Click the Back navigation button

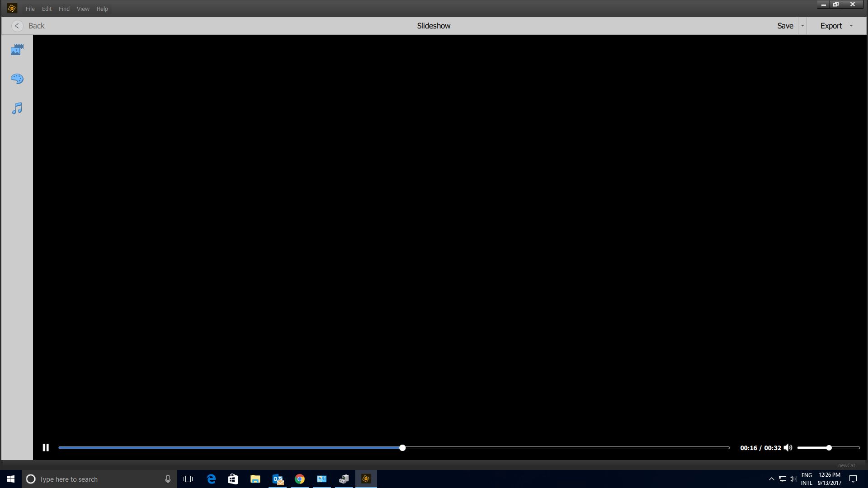coord(17,26)
